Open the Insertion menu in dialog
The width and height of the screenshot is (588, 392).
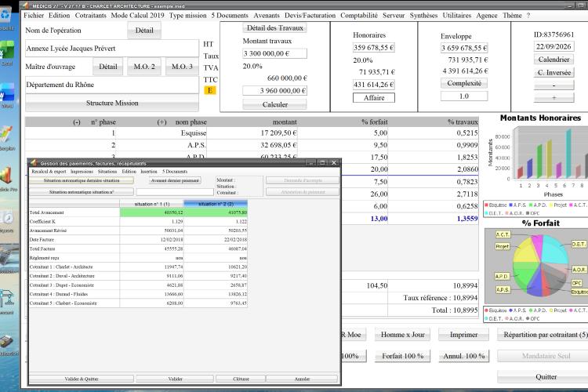click(x=149, y=172)
